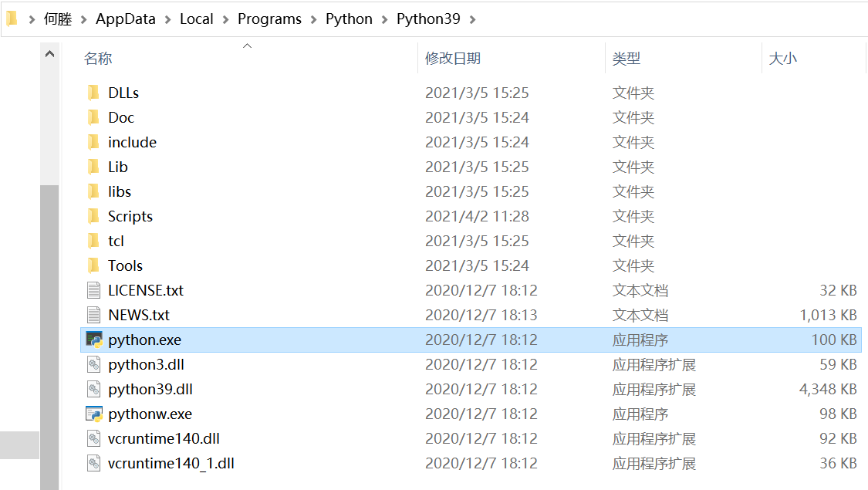
Task: Select the python3.dll file name
Action: coord(146,364)
